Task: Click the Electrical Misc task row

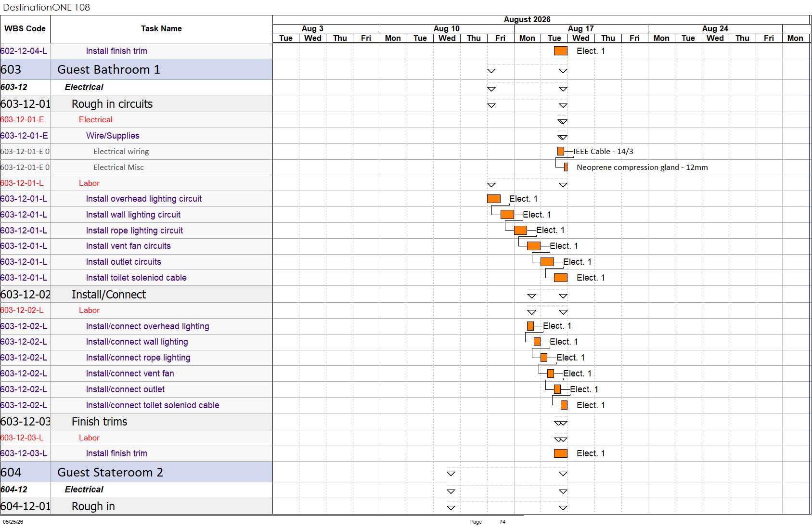Action: (x=136, y=167)
